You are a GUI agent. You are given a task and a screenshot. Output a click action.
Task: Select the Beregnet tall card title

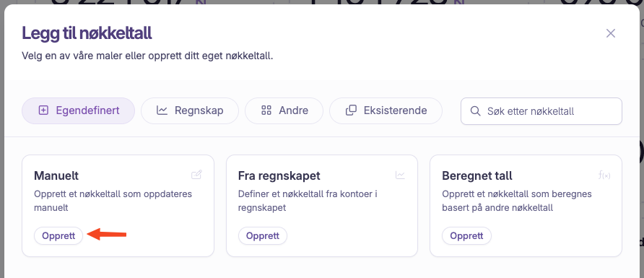pyautogui.click(x=477, y=175)
